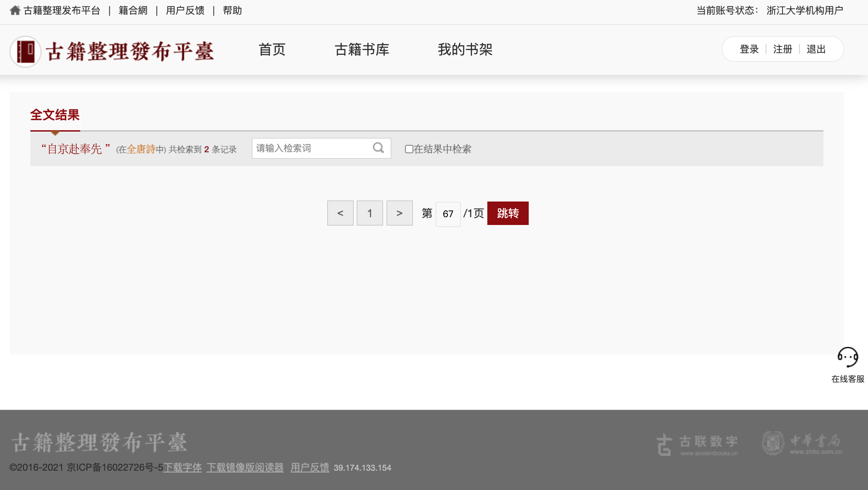Image resolution: width=868 pixels, height=490 pixels.
Task: Click the page number input box
Action: [x=448, y=214]
